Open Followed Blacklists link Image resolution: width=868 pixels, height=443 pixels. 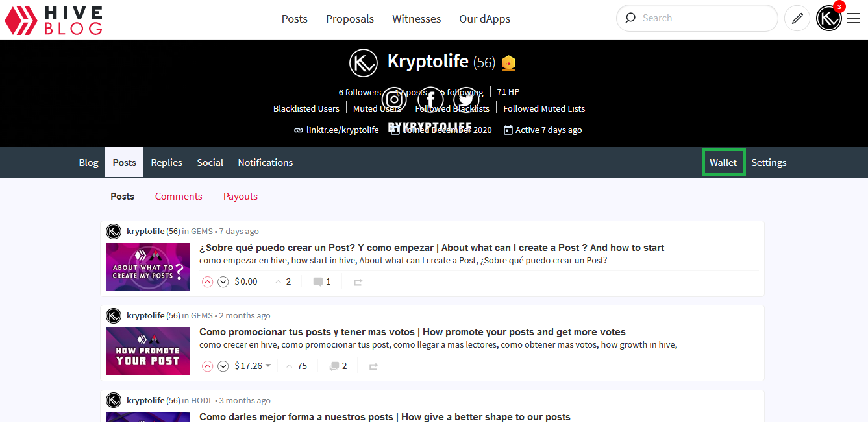453,108
